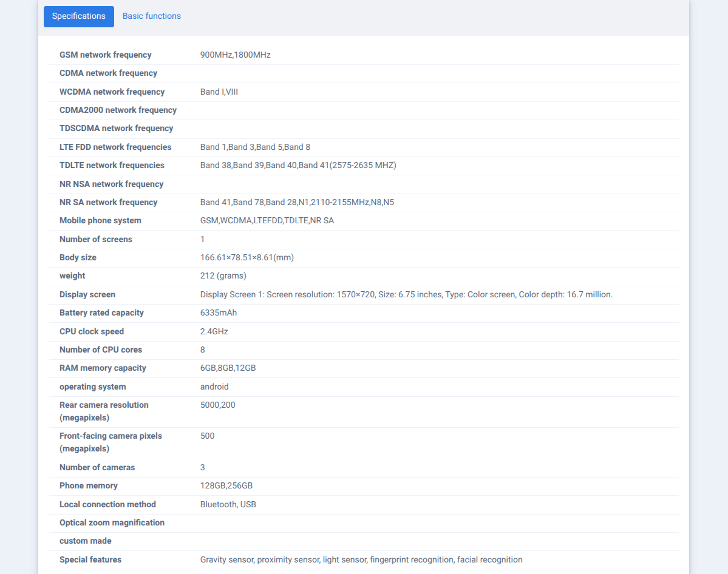Select the TDLTE network frequencies value

[298, 165]
